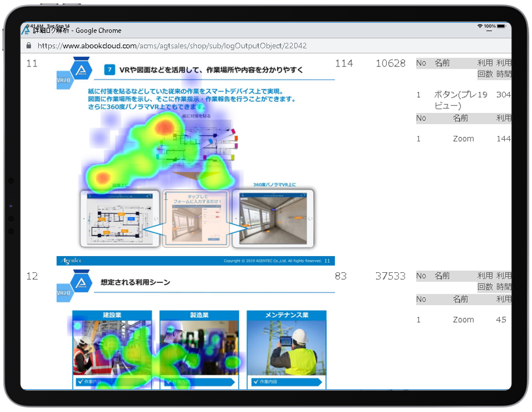
Task: Click the VR20 badge on slide 12
Action: coord(64,293)
